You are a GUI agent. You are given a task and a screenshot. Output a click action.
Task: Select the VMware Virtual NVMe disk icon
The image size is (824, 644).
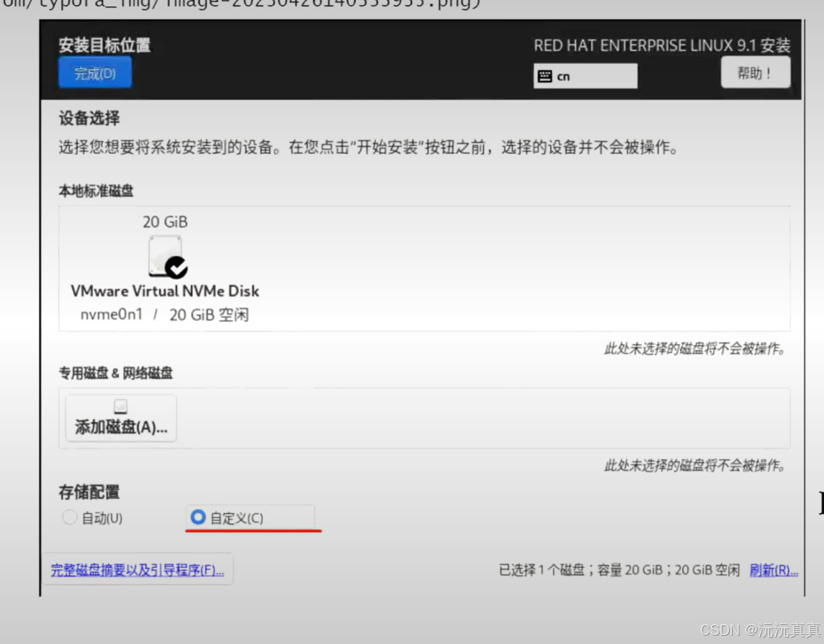[167, 257]
